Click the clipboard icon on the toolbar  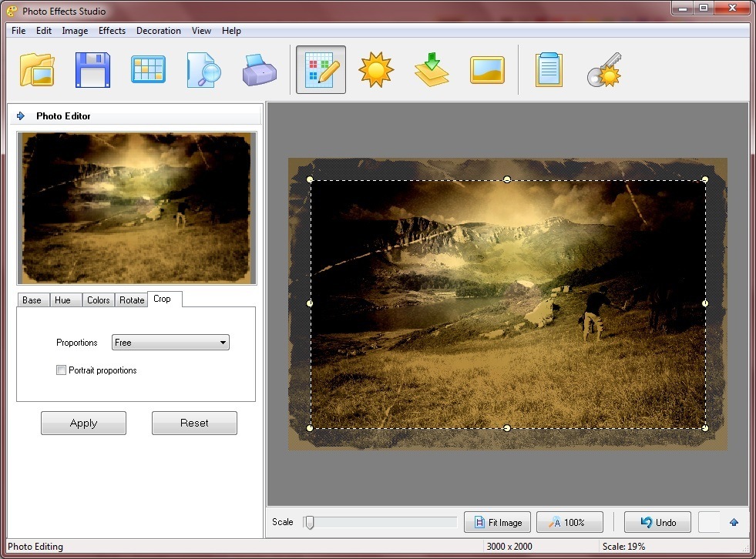549,69
